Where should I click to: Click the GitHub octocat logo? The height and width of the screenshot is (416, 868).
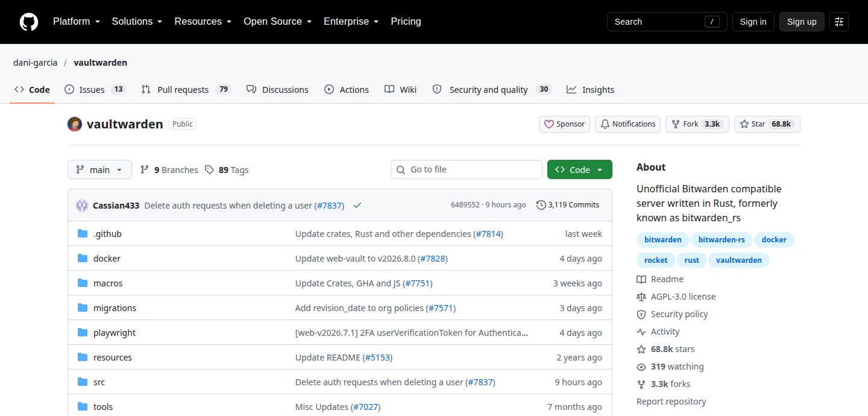coord(29,22)
